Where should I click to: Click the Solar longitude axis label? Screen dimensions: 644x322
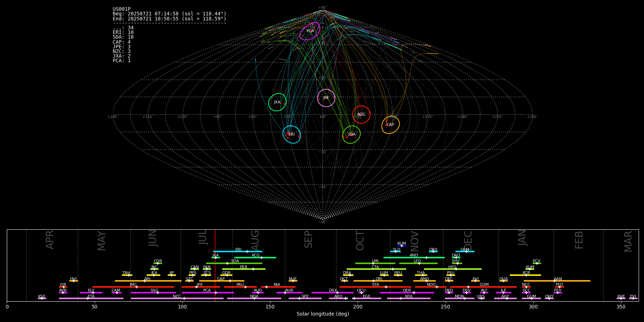(323, 314)
